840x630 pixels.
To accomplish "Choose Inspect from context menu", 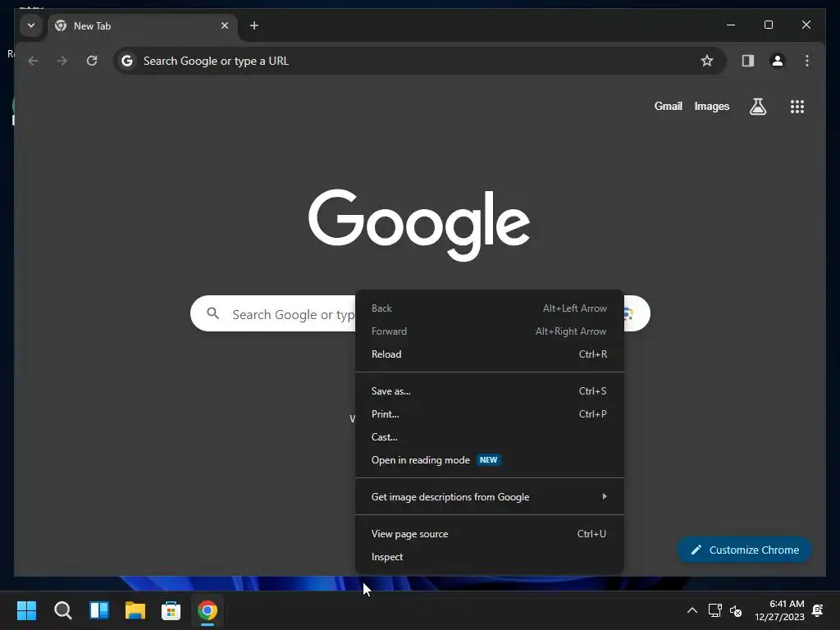I will point(490,557).
